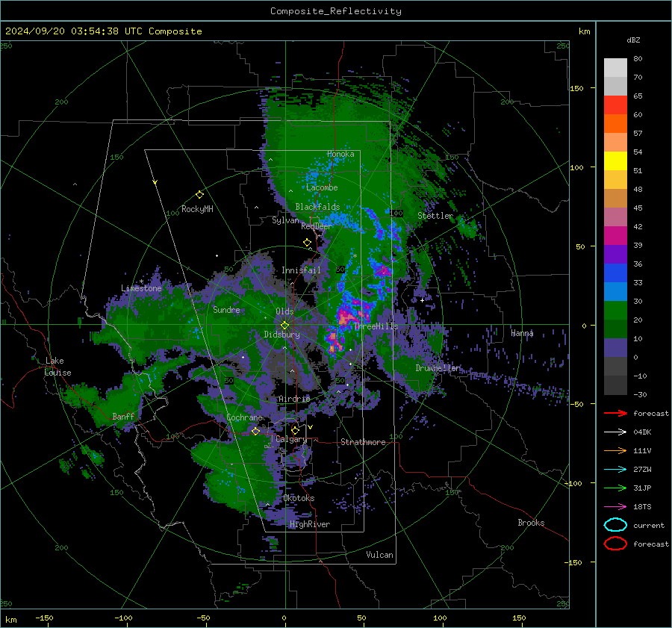
Task: Click the Airdrie city label
Action: coord(294,399)
